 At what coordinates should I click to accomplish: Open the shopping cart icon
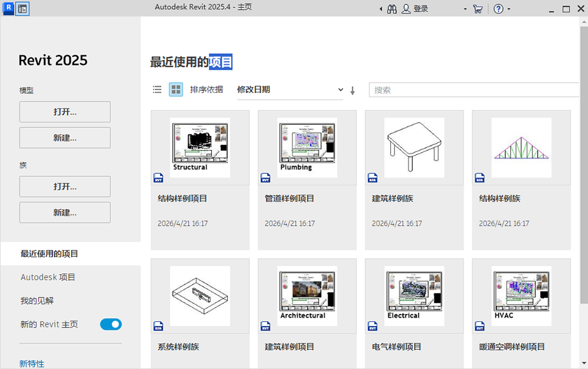(x=478, y=9)
